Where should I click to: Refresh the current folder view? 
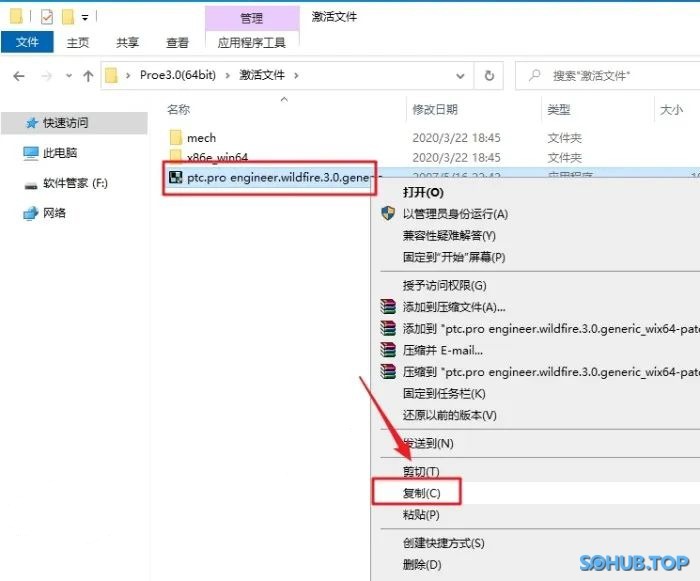coord(489,75)
